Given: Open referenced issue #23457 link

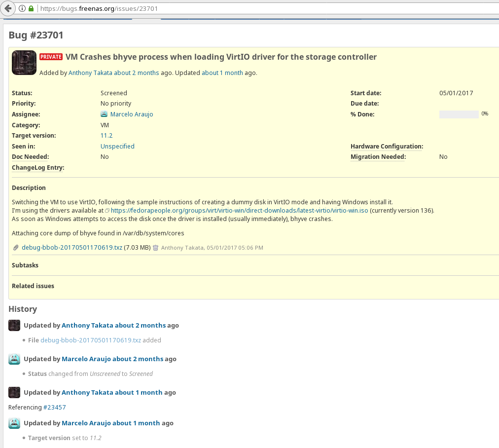Looking at the screenshot, I should (54, 407).
